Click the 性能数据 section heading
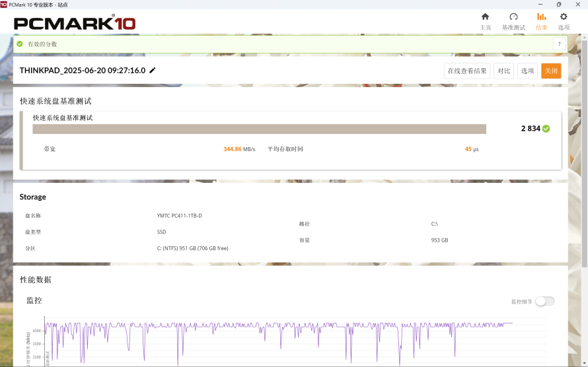Screen dimensions: 588x367 (x=35, y=280)
